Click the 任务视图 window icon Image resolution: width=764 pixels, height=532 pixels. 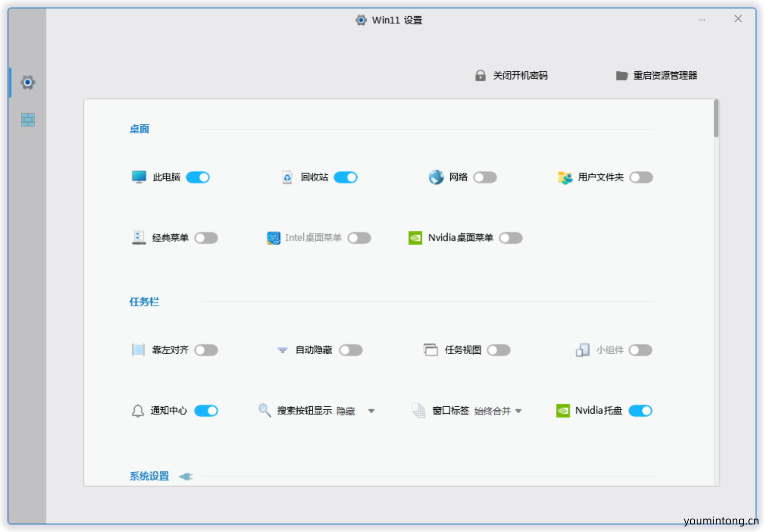click(431, 350)
